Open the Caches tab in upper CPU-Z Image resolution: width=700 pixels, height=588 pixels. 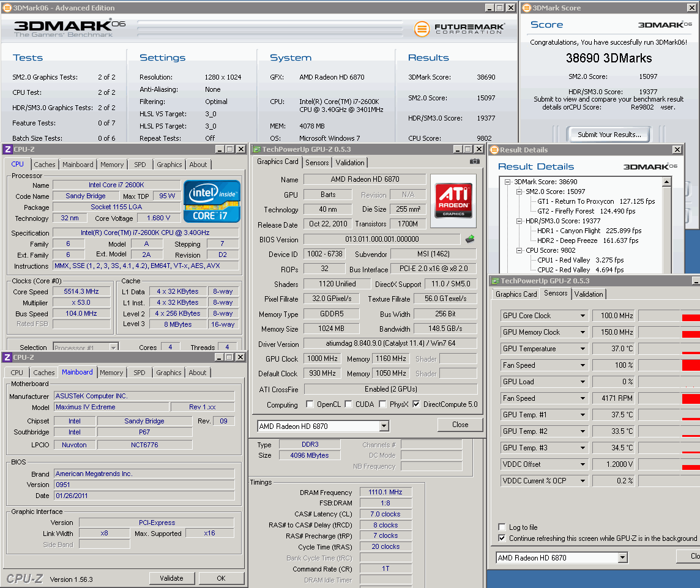[x=45, y=165]
